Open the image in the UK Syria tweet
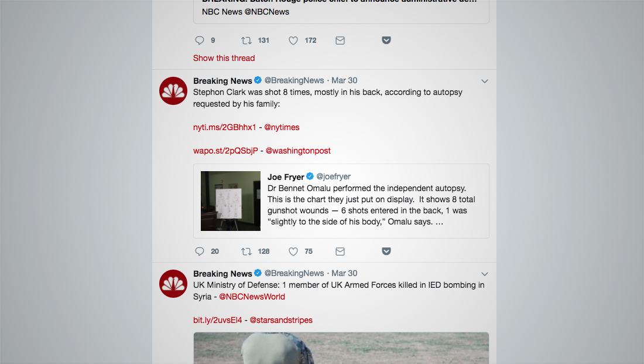 341,349
